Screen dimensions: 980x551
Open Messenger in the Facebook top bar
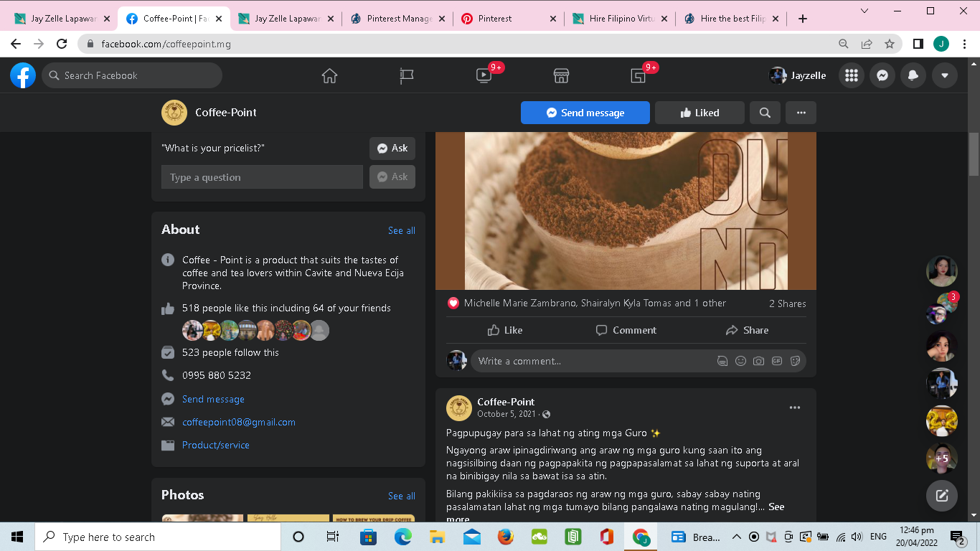tap(882, 75)
